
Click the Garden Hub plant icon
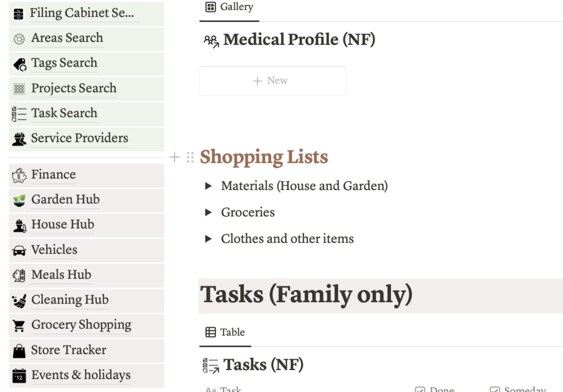[19, 200]
